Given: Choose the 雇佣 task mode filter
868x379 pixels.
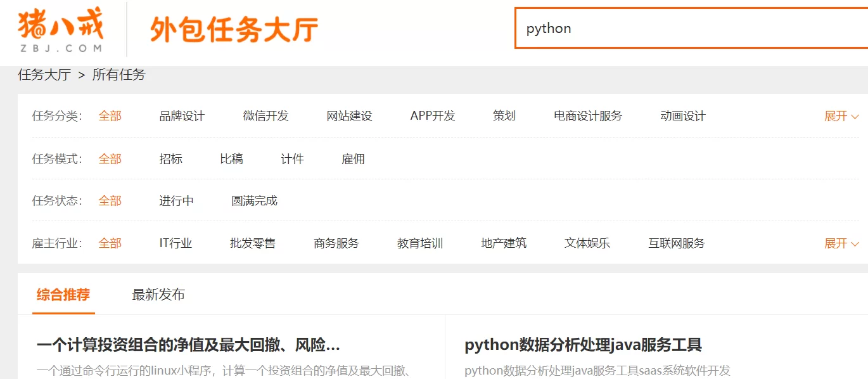Looking at the screenshot, I should point(353,159).
